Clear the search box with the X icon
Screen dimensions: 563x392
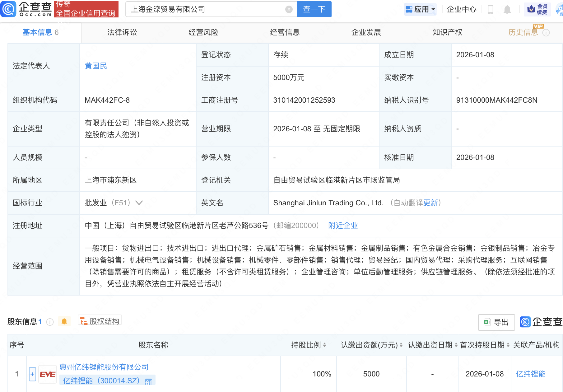tap(289, 9)
